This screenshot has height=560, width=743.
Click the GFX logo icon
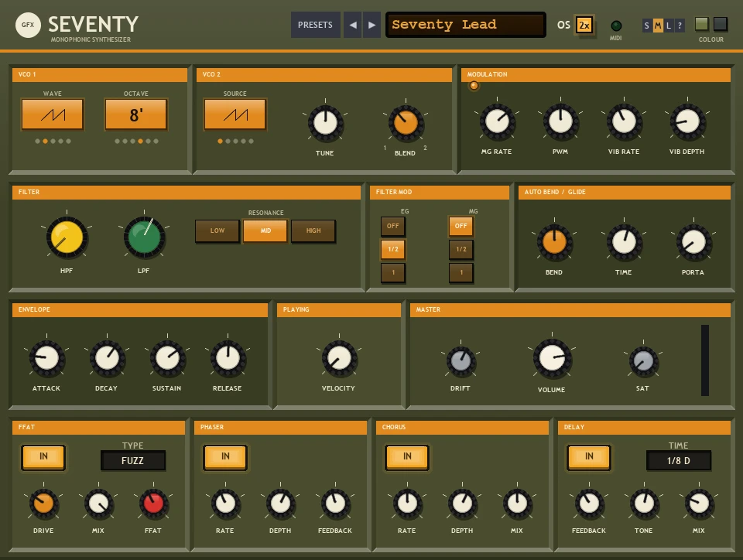pos(28,25)
